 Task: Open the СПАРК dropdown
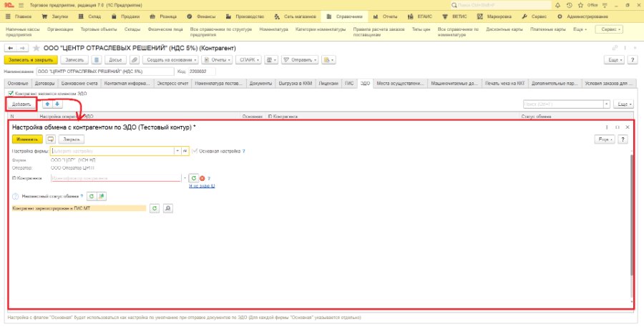coord(248,60)
